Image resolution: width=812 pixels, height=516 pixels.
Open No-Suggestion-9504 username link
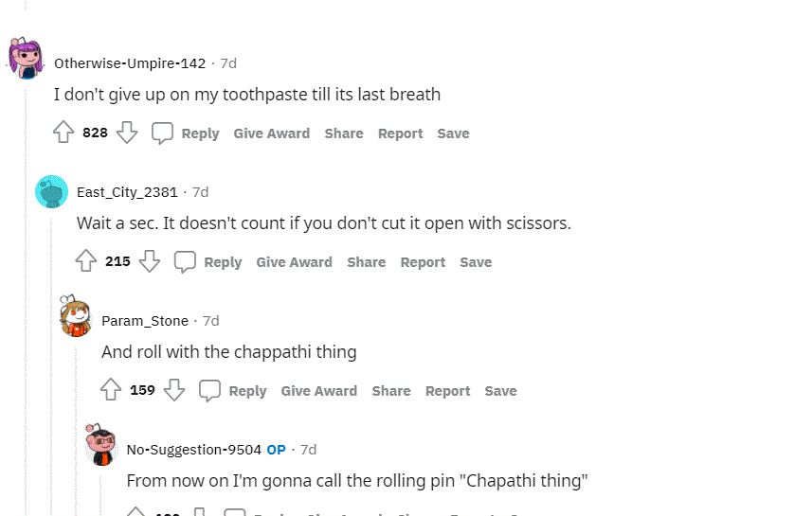pos(193,450)
